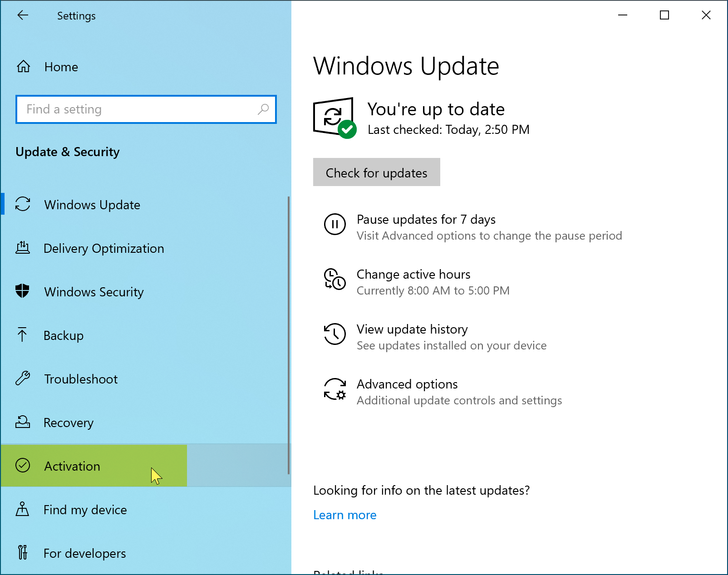Screen dimensions: 728x575
Task: Open Find my device settings
Action: point(85,510)
